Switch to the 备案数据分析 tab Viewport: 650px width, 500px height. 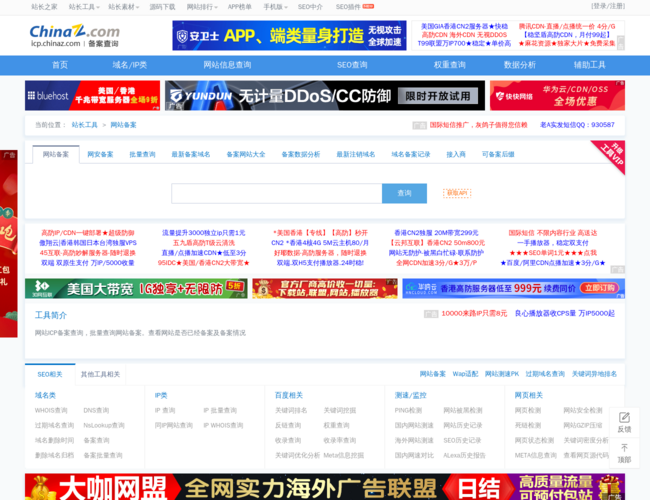(301, 155)
